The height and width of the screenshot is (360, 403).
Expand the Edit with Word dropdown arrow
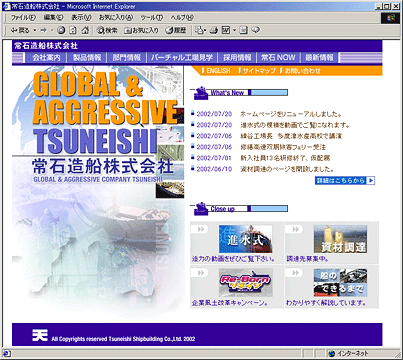click(x=235, y=30)
